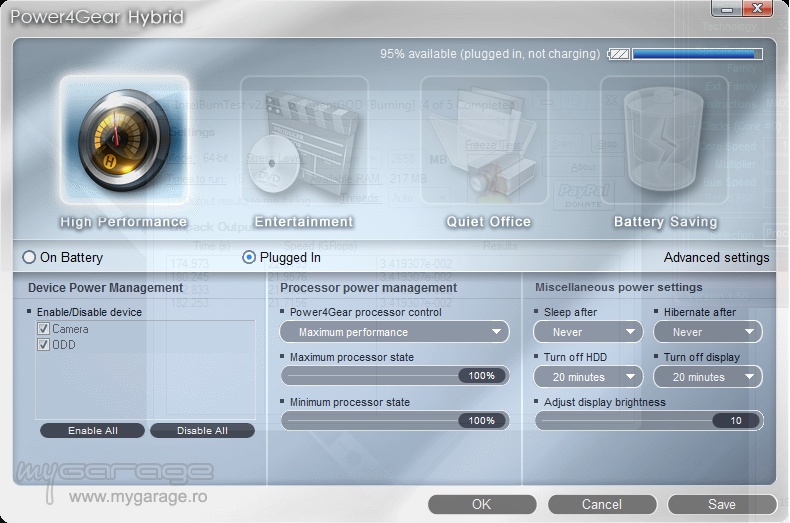
Task: Click the 95% available status text
Action: [490, 54]
